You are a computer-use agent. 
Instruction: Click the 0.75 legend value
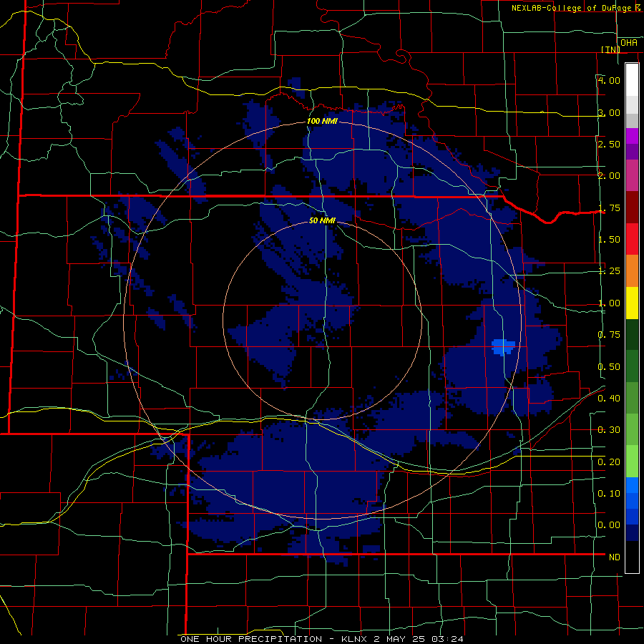tap(609, 335)
